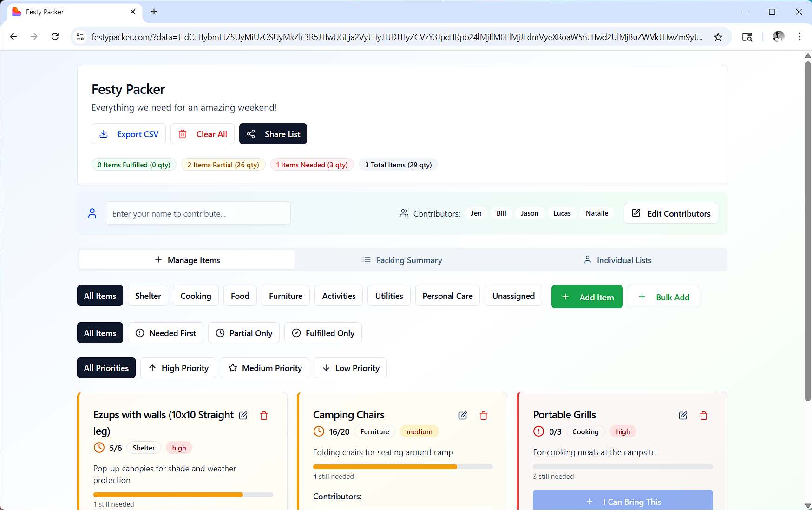This screenshot has height=510, width=812.
Task: Toggle the Needed First filter
Action: coord(165,333)
